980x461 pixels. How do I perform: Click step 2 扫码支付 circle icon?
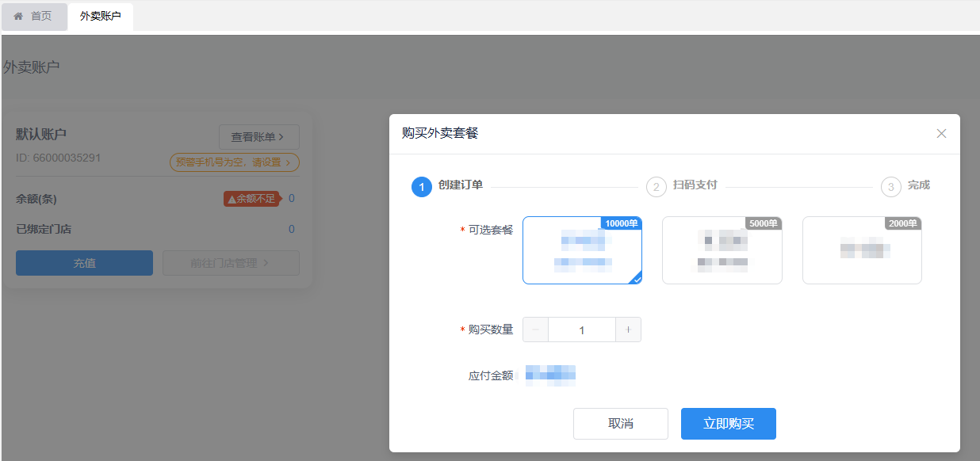pyautogui.click(x=656, y=187)
